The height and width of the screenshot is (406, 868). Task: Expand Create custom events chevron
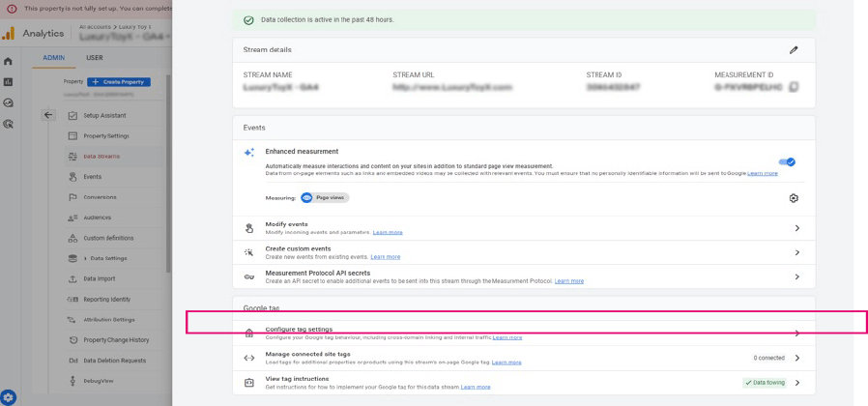pyautogui.click(x=797, y=252)
